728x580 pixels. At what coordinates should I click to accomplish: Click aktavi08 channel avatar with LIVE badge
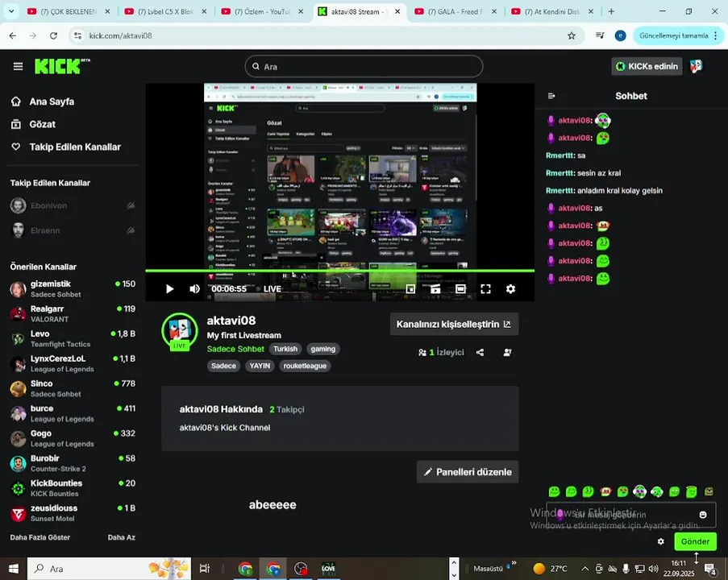pyautogui.click(x=179, y=331)
